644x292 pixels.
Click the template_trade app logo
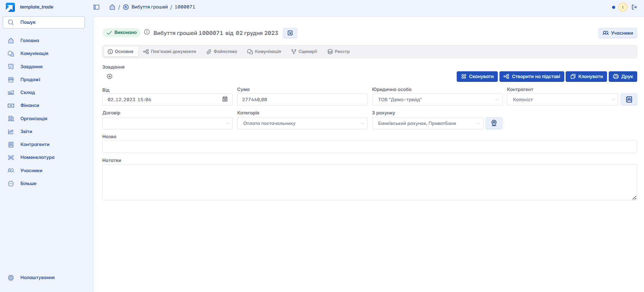10,7
